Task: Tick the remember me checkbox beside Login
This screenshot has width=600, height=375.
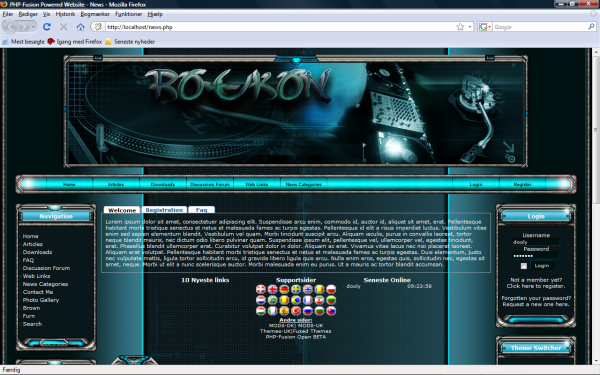Action: (x=523, y=266)
